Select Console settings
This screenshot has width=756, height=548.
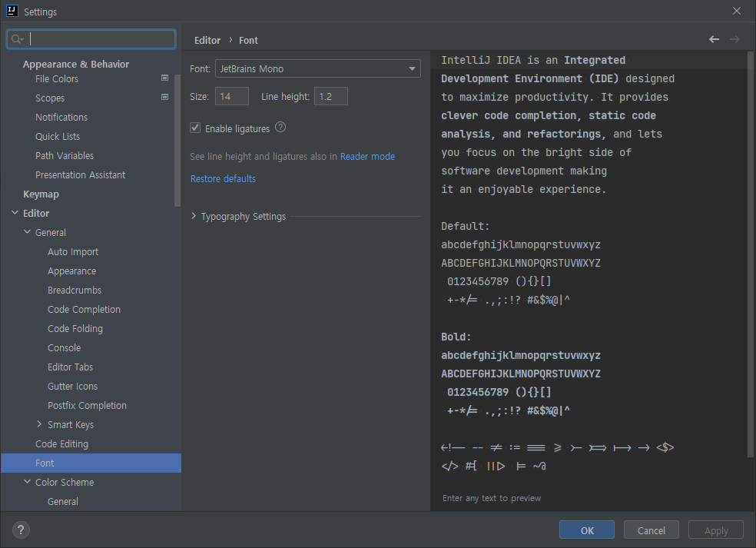click(64, 348)
